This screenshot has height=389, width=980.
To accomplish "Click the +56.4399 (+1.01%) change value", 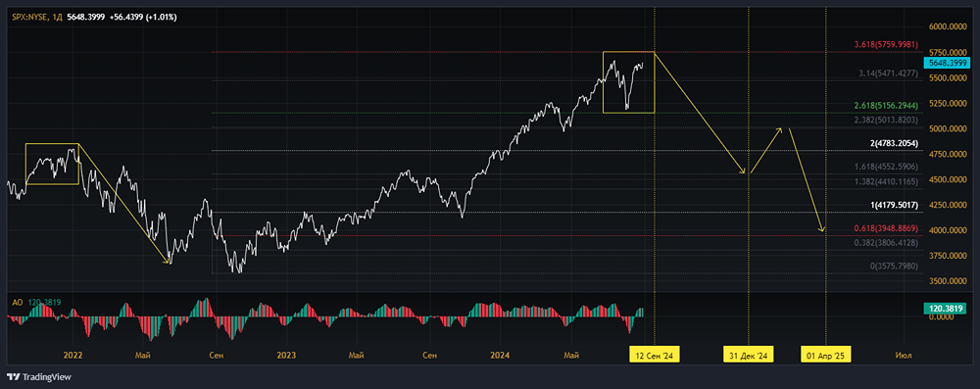I will coord(142,18).
